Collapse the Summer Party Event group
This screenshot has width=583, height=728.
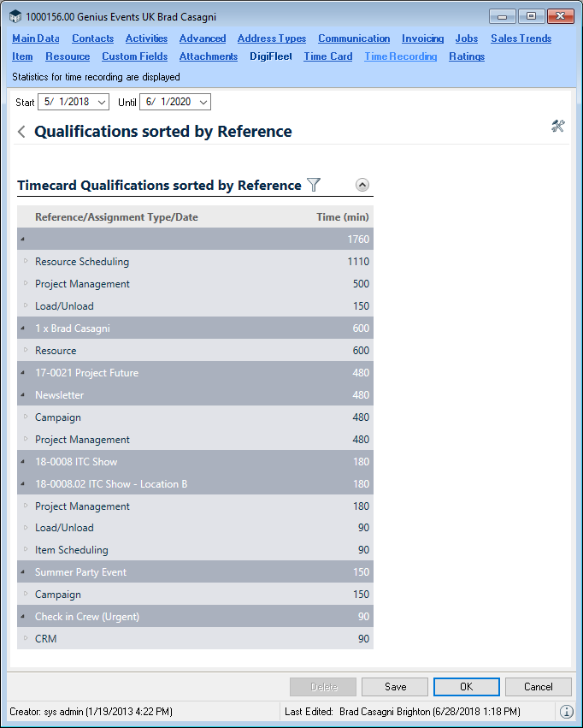(x=23, y=572)
